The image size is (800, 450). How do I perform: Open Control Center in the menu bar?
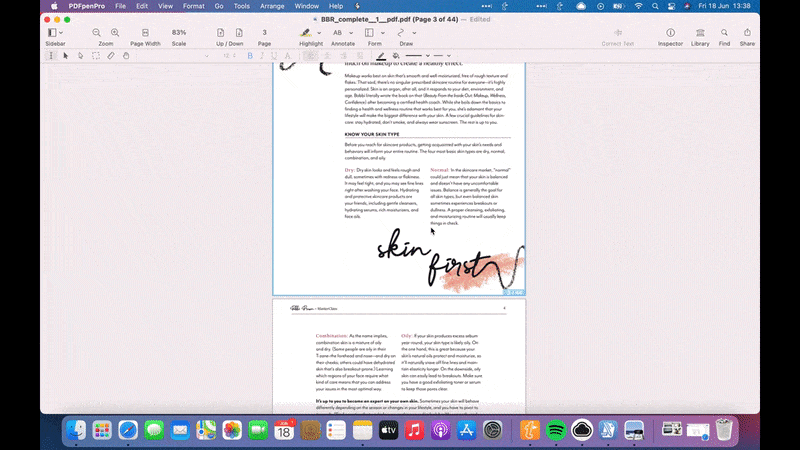671,6
